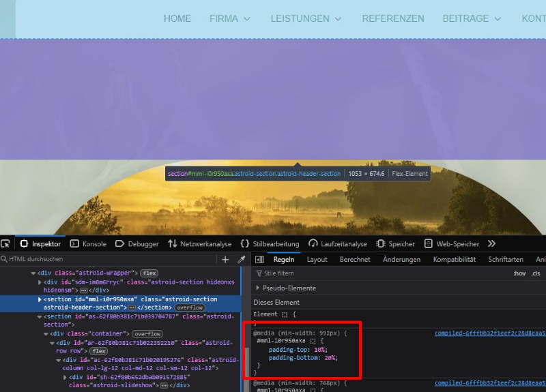Expand the mml-i0r950axa section node
This screenshot has width=546, height=392.
point(40,299)
